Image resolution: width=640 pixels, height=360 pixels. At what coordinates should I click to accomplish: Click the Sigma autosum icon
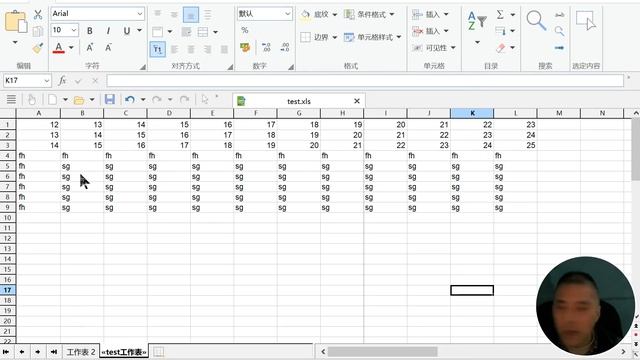(x=500, y=15)
